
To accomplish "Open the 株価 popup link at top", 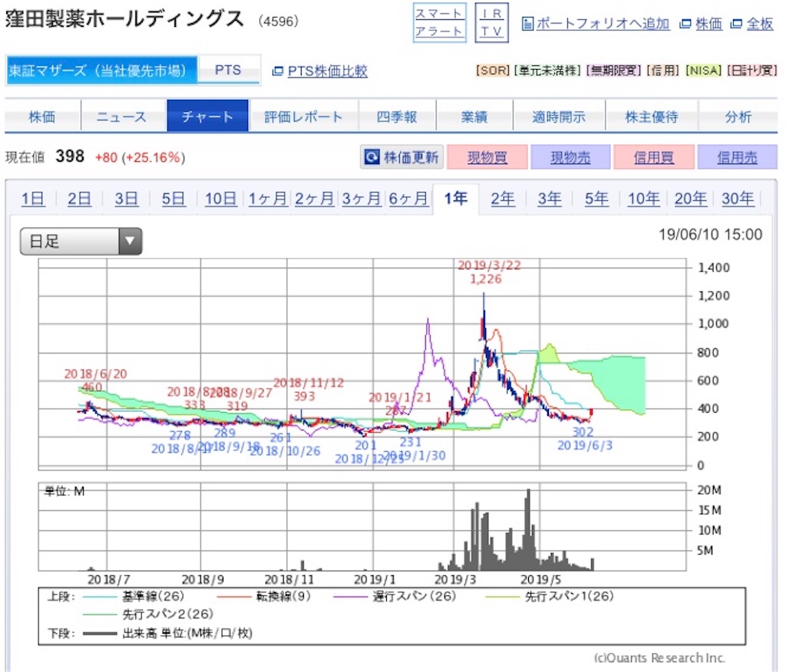I will click(x=708, y=24).
